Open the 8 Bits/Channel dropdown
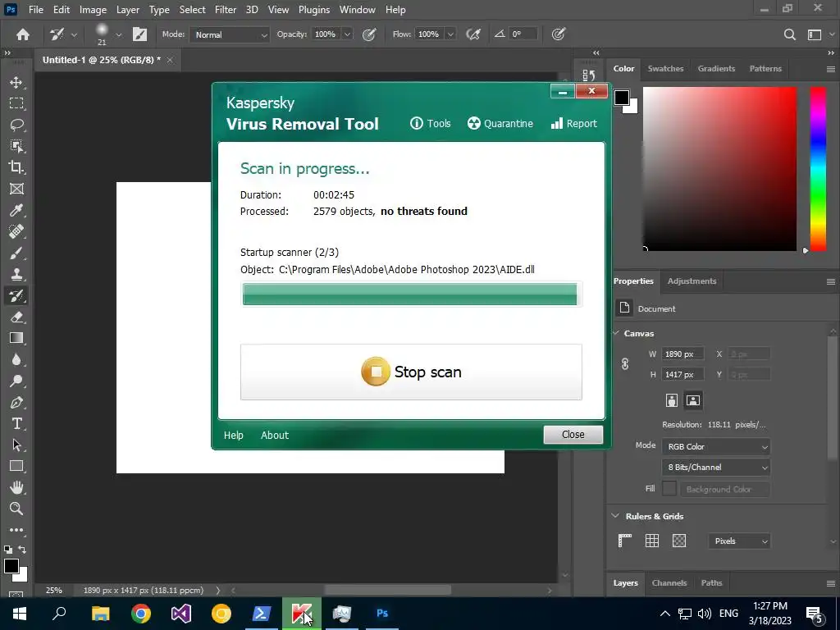Screen dimensions: 840x630 pyautogui.click(x=715, y=467)
